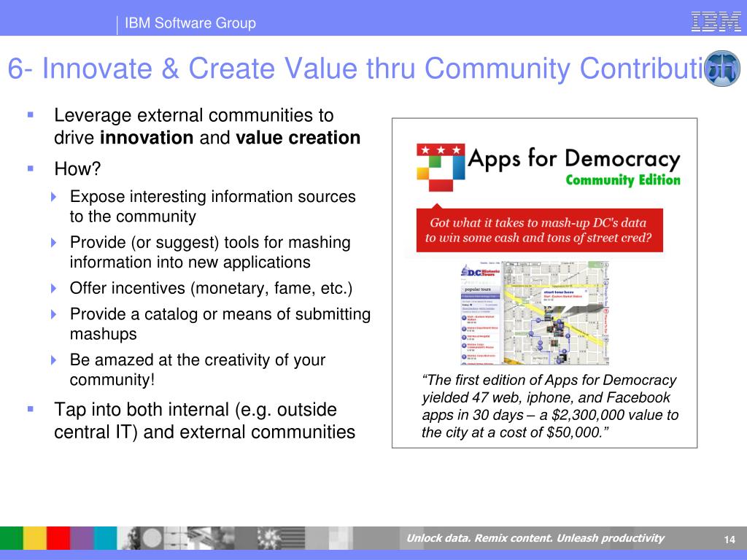
Task: Click 'Offer incentives (monetary, fame, etc.)'
Action: tap(211, 288)
